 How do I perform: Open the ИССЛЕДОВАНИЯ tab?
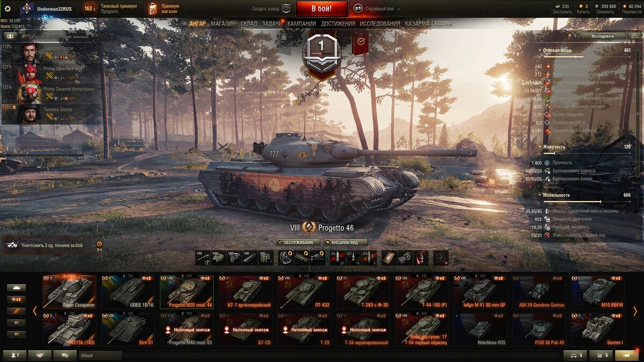[379, 24]
